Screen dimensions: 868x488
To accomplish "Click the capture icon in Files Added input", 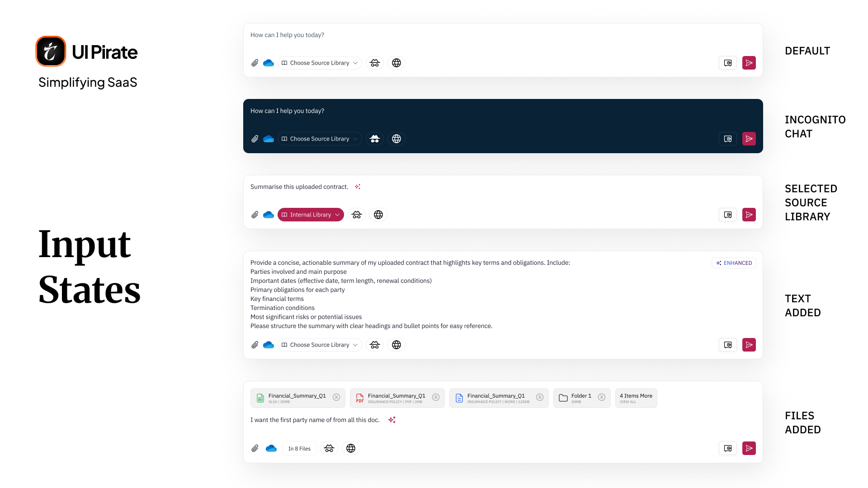I will (728, 448).
